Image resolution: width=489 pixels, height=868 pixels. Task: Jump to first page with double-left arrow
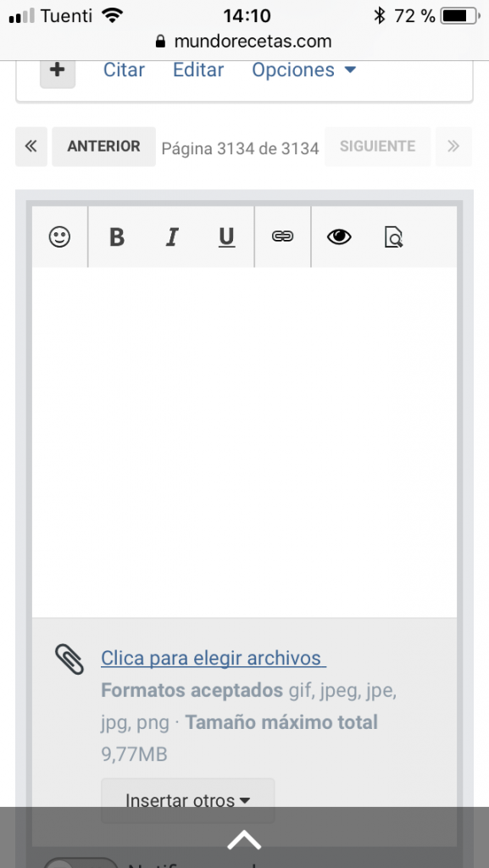pos(31,147)
